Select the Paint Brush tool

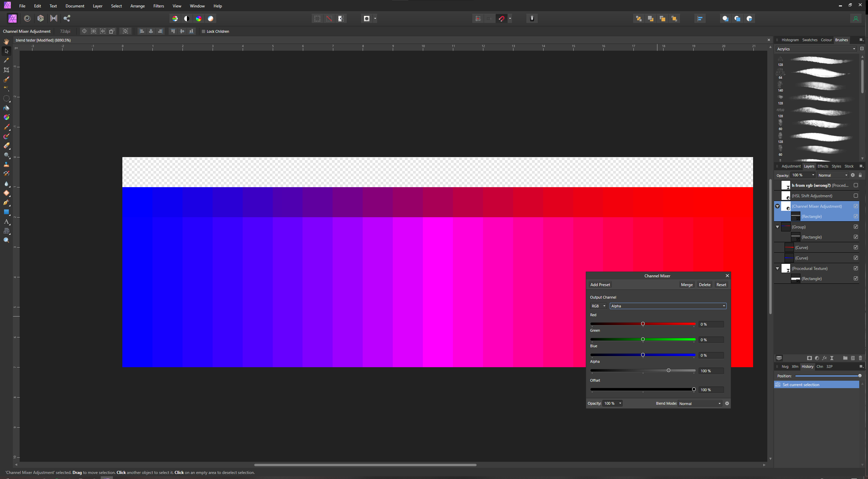pos(6,127)
